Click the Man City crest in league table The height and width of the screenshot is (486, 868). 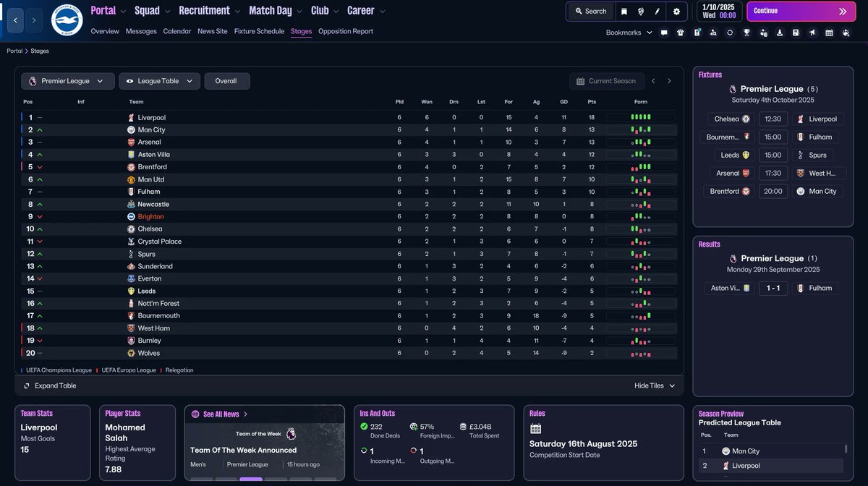pyautogui.click(x=131, y=129)
